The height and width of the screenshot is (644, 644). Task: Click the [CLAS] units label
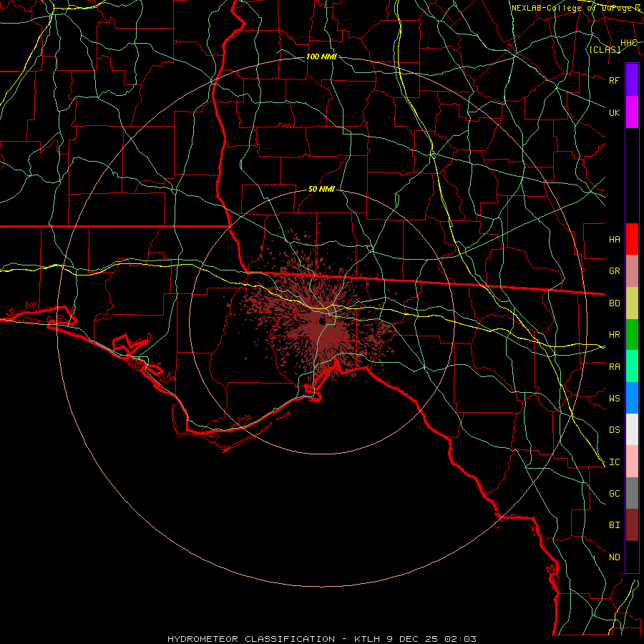pos(605,50)
